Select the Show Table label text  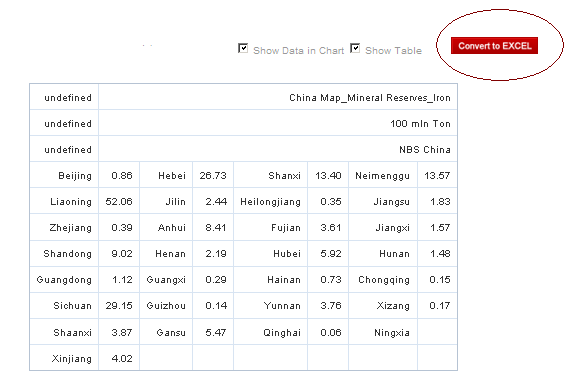393,51
